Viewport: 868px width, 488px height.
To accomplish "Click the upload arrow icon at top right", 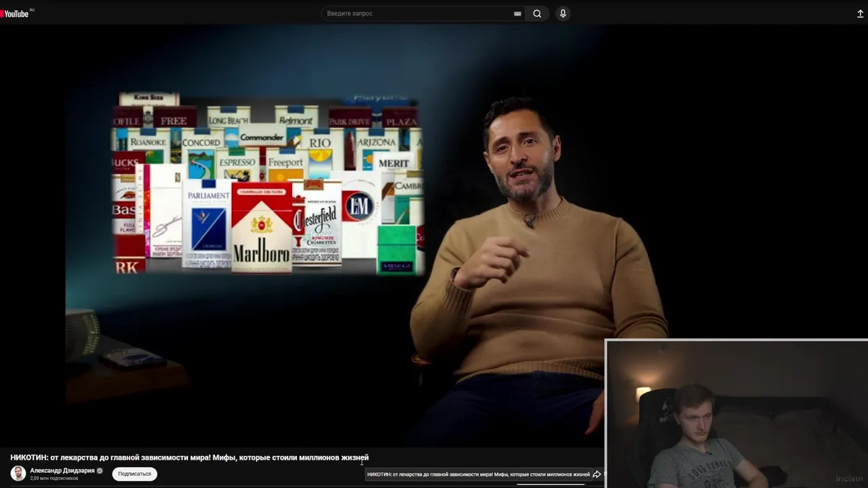I will tap(861, 14).
